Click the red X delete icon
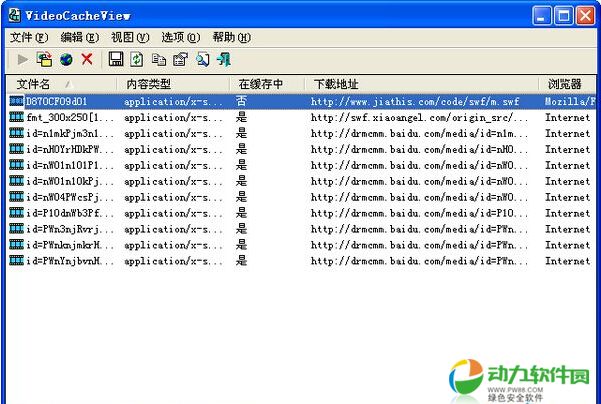This screenshot has height=404, width=601. (x=87, y=60)
